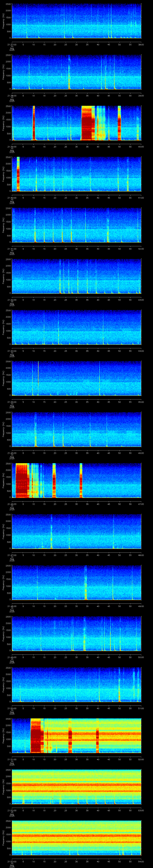Click the 21:39:00 start time label
Screen dimensions: 153x868
(12, 147)
